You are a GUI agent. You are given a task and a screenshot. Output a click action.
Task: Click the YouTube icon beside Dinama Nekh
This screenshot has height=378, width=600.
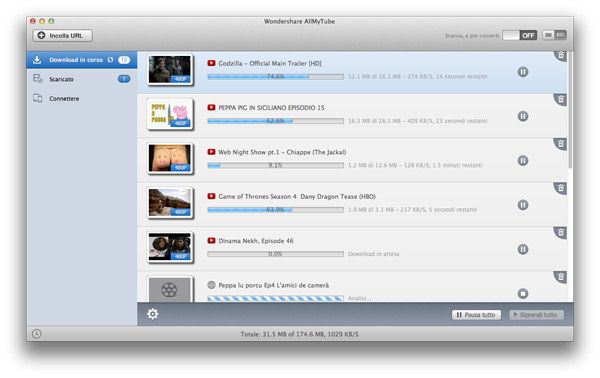[211, 241]
